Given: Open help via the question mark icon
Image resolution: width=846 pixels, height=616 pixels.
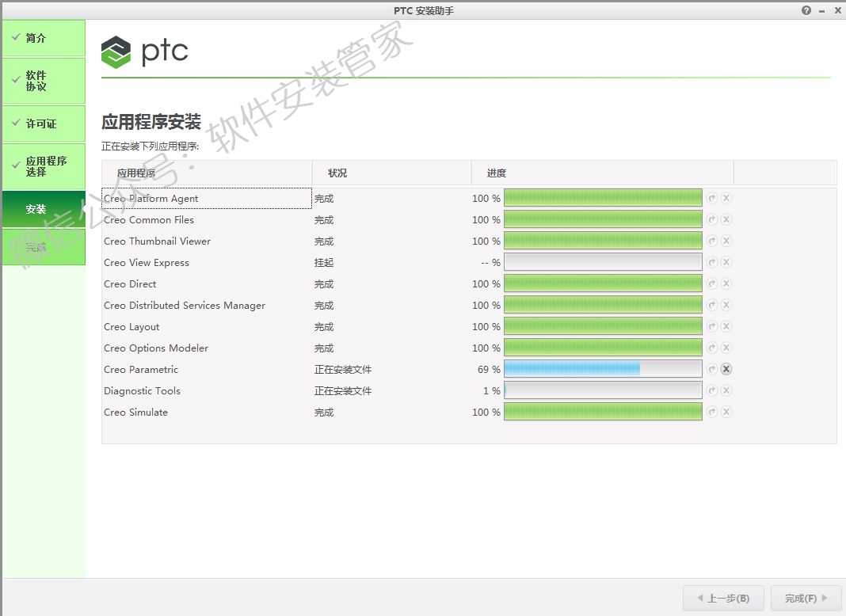Looking at the screenshot, I should click(x=806, y=10).
